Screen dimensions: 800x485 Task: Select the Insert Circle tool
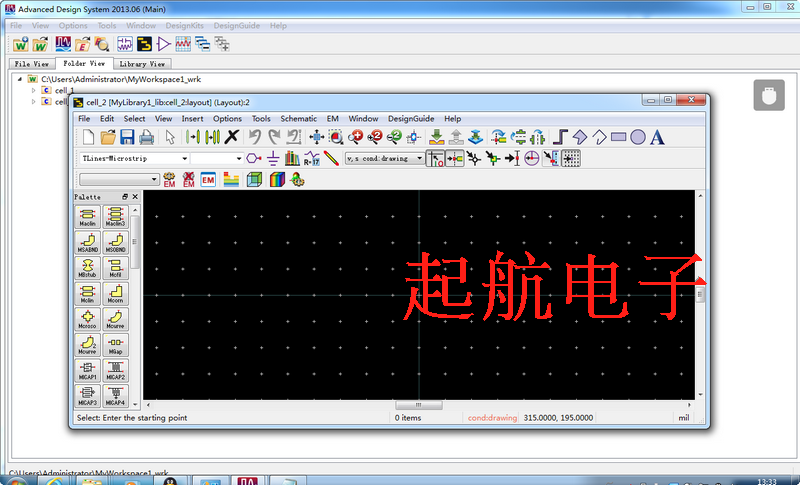tap(638, 137)
